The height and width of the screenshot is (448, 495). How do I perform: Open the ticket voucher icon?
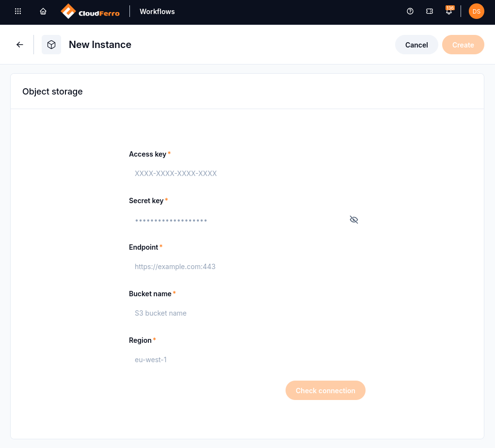point(430,11)
